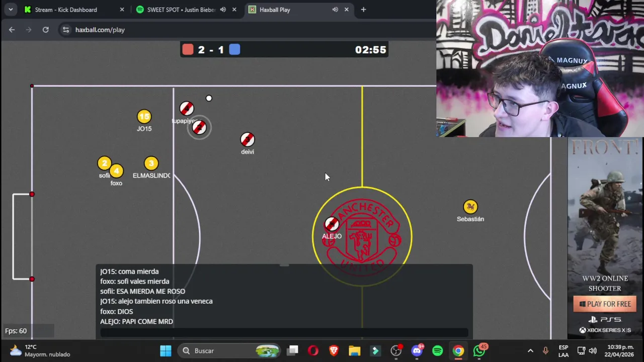Open File Explorer from taskbar
The width and height of the screenshot is (644, 362).
pyautogui.click(x=354, y=350)
